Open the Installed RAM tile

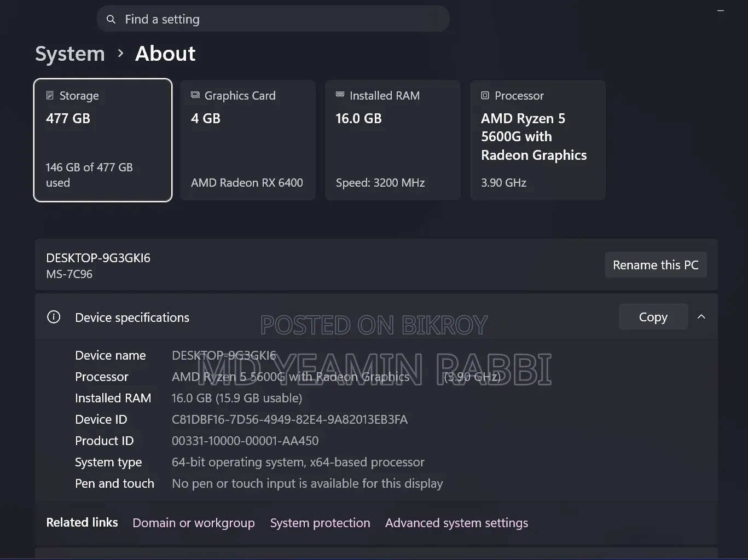[393, 140]
